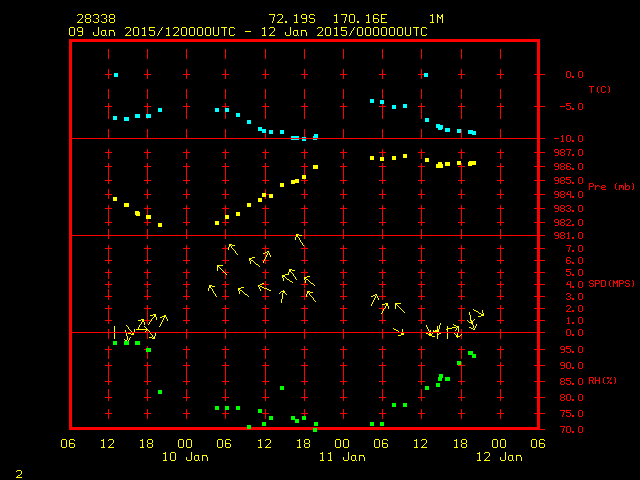Select the Pre (mb) pressure axis label
Image resolution: width=640 pixels, height=480 pixels.
[x=611, y=187]
